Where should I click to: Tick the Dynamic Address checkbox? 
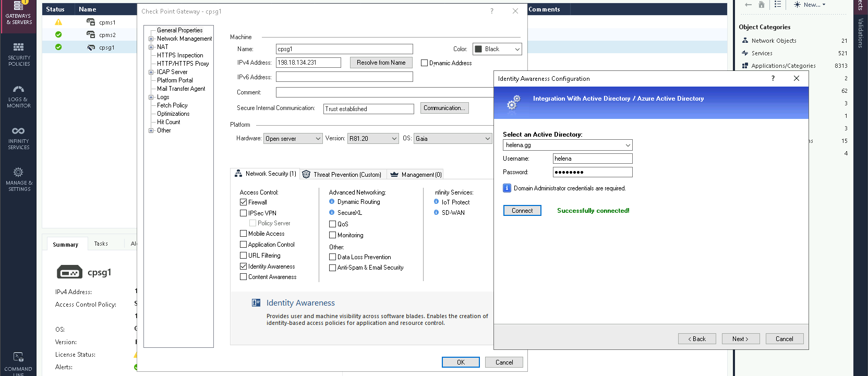point(424,63)
